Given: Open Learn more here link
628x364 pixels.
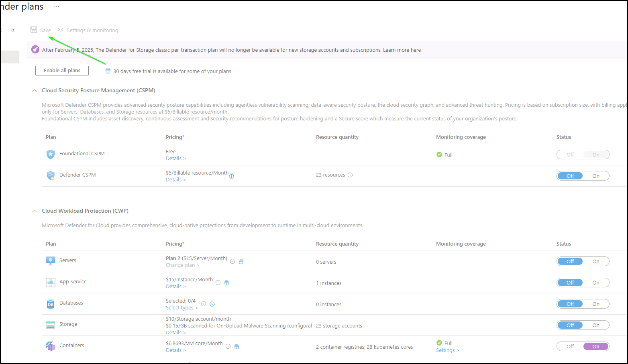Looking at the screenshot, I should (402, 50).
